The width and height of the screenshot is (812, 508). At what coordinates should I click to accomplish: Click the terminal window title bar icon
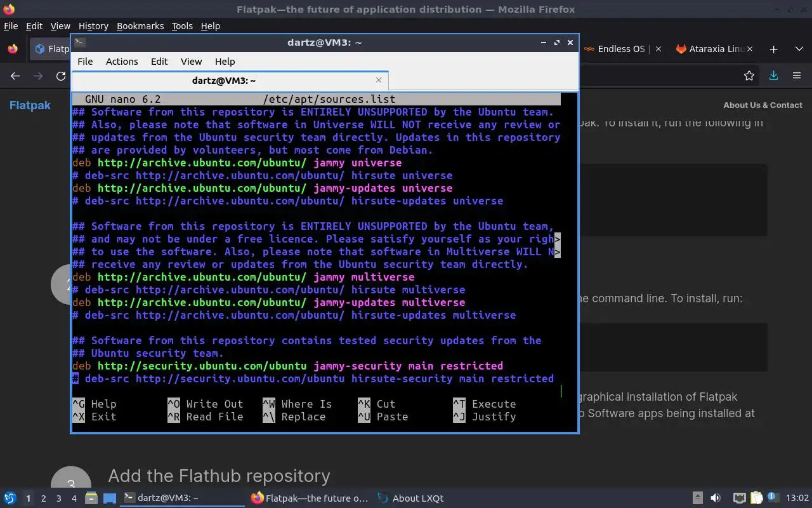79,43
